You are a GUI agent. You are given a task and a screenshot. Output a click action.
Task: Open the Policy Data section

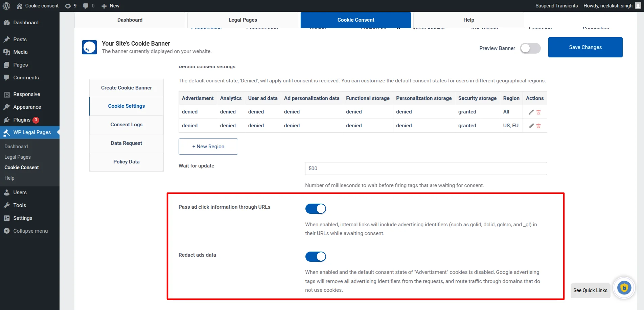(x=127, y=162)
